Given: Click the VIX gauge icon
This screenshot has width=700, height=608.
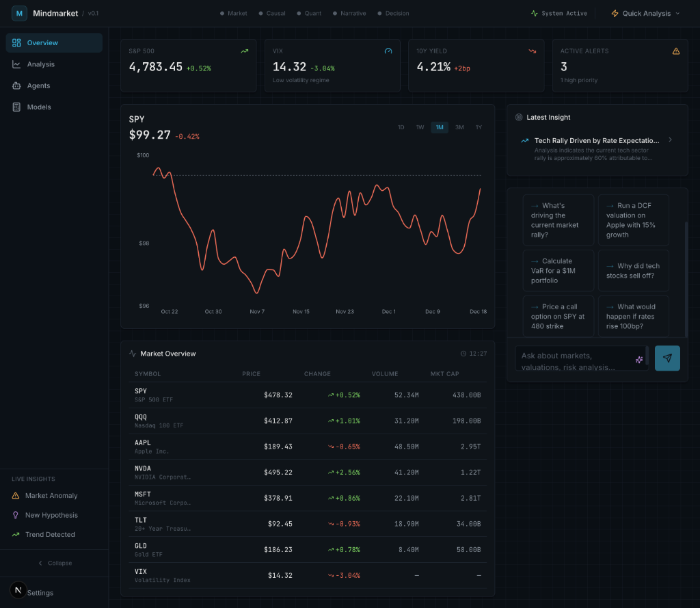Looking at the screenshot, I should (388, 51).
